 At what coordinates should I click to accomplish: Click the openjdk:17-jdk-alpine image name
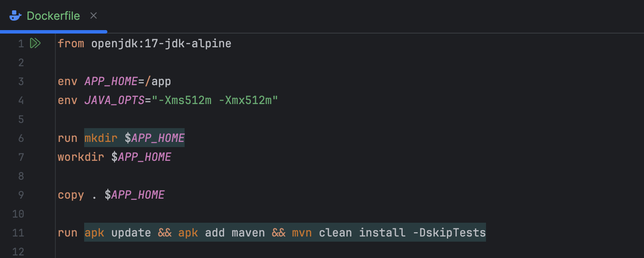click(x=161, y=44)
